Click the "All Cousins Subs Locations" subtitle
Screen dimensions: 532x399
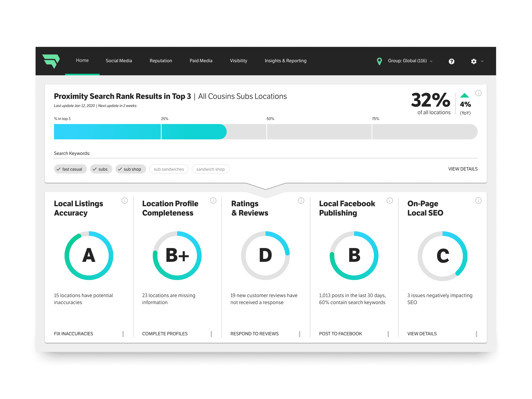[x=242, y=96]
